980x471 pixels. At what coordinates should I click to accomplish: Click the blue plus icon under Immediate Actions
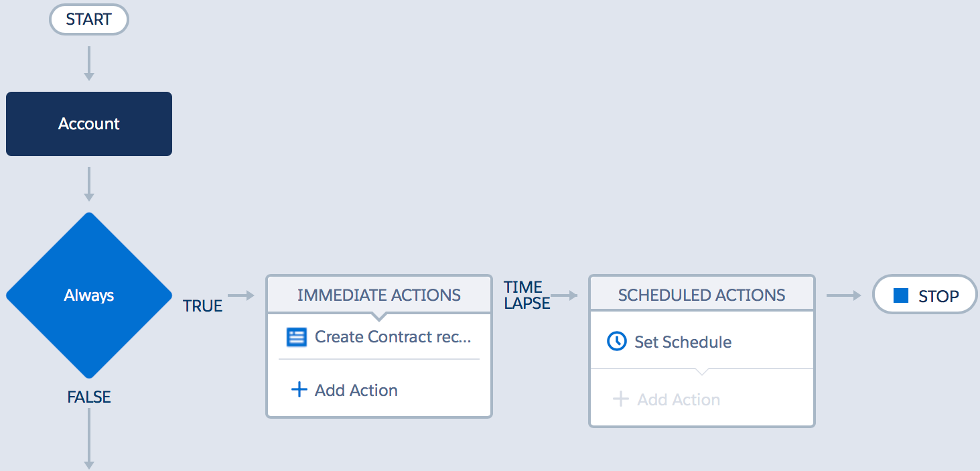pyautogui.click(x=299, y=390)
